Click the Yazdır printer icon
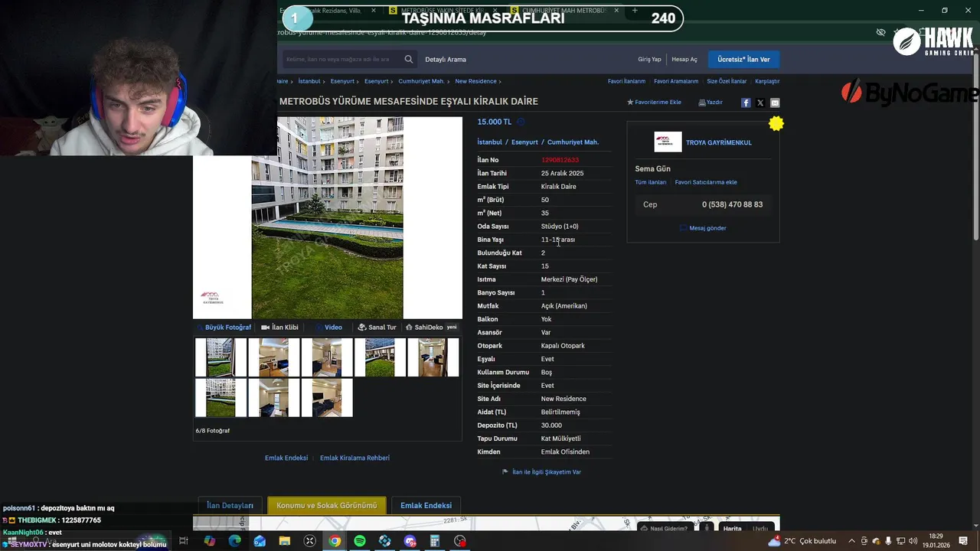The width and height of the screenshot is (980, 551). click(702, 103)
